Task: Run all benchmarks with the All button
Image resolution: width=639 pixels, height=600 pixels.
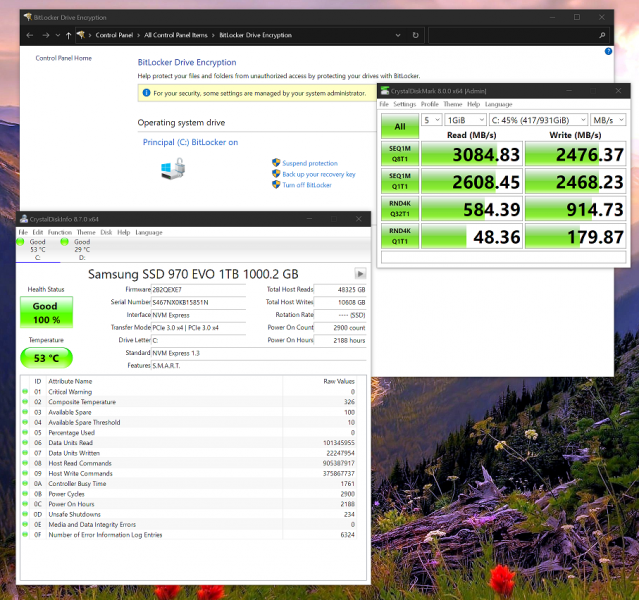Action: pyautogui.click(x=399, y=127)
